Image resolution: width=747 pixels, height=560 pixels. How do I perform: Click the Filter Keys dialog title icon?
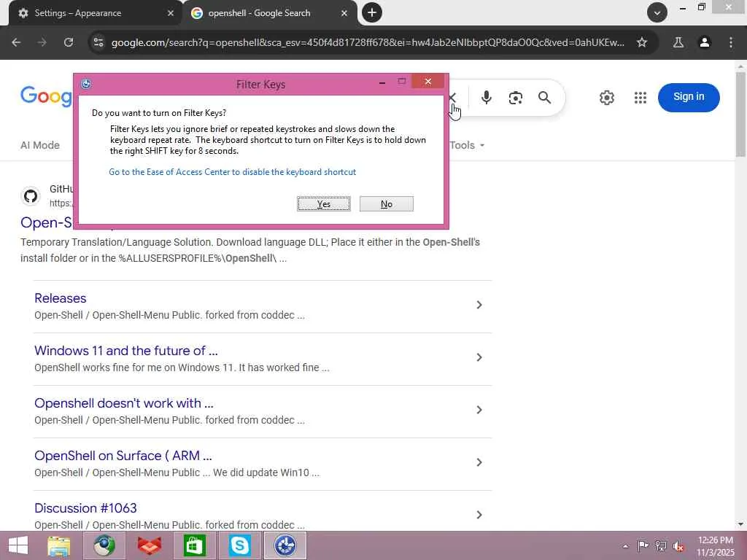(86, 85)
